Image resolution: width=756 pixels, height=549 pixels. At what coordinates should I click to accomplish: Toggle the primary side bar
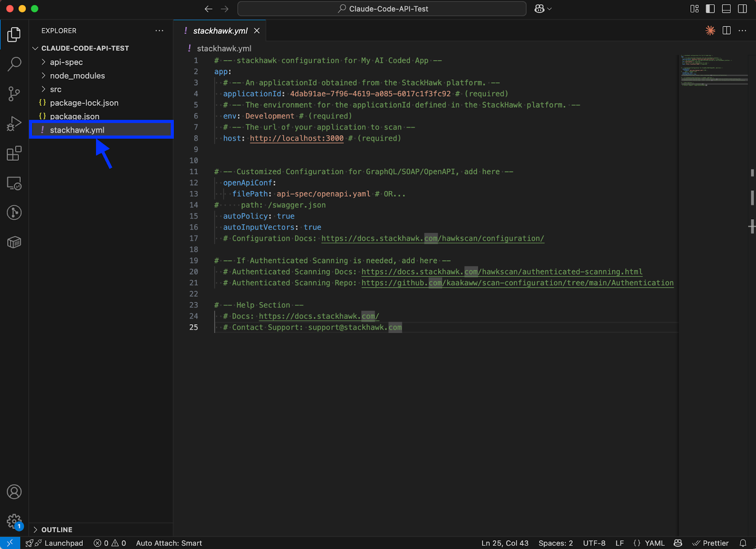[x=710, y=9]
